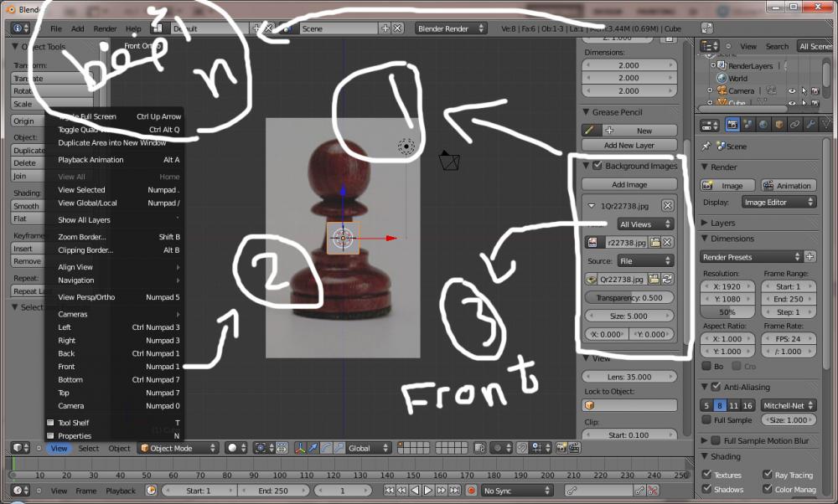This screenshot has height=504, width=838.
Task: Open the outliner editor type selector
Action: coord(710,46)
